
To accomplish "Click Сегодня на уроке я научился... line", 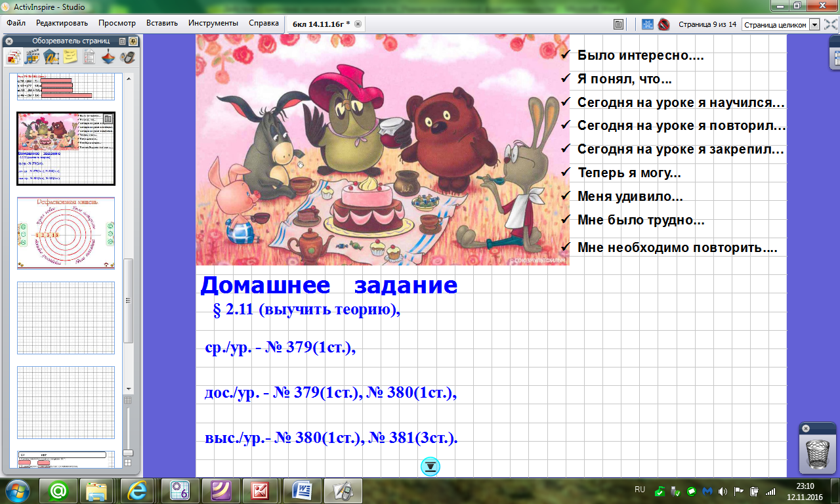I will coord(681,103).
